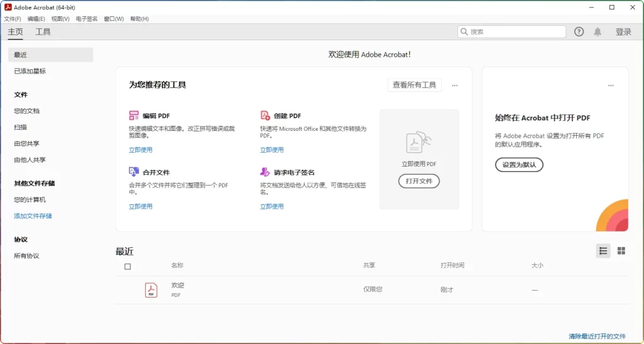Select 您的计算机 in the sidebar

[30, 200]
